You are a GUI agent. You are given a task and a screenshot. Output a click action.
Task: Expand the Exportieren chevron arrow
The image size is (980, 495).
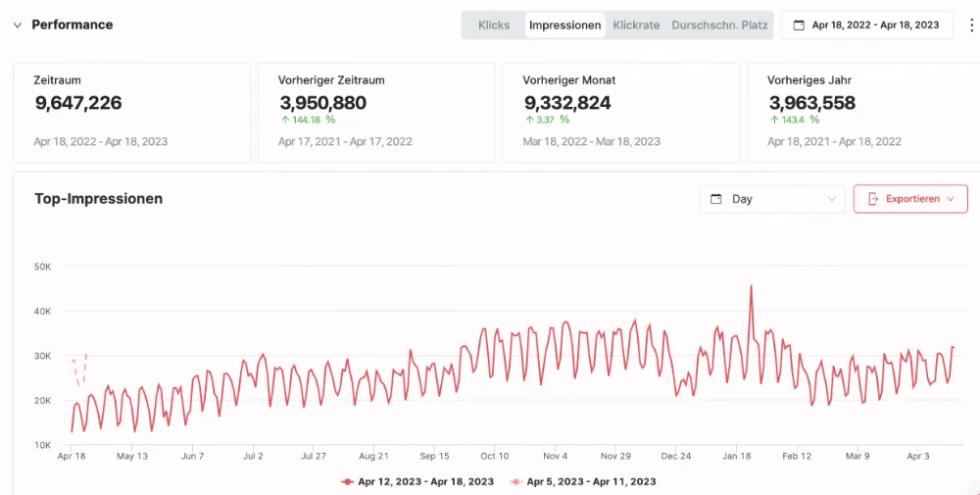click(x=951, y=199)
